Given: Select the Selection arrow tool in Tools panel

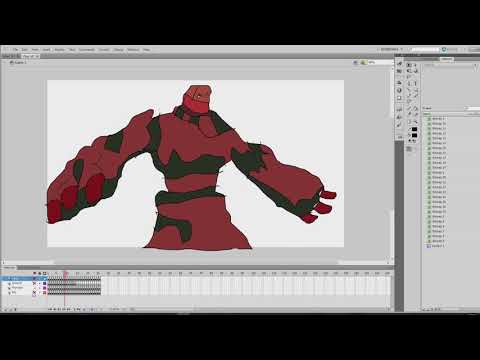Looking at the screenshot, I should 410,65.
